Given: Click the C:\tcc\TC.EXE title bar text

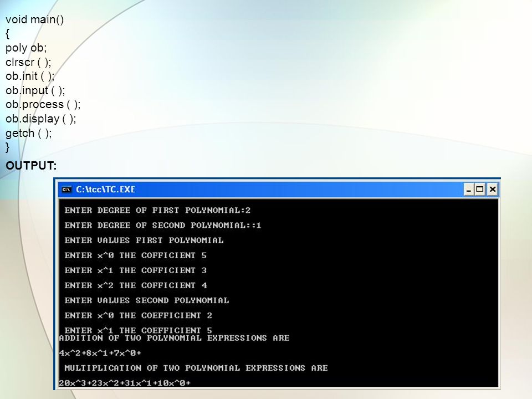Looking at the screenshot, I should pyautogui.click(x=105, y=190).
